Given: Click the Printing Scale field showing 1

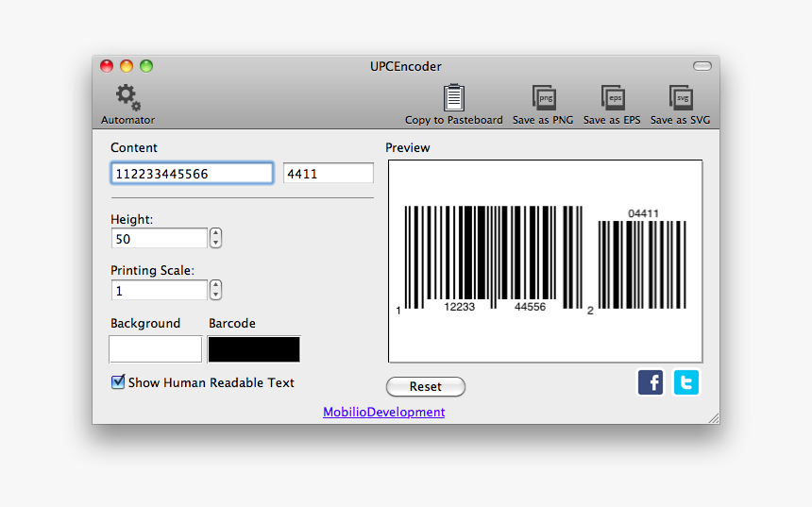Looking at the screenshot, I should pyautogui.click(x=159, y=291).
